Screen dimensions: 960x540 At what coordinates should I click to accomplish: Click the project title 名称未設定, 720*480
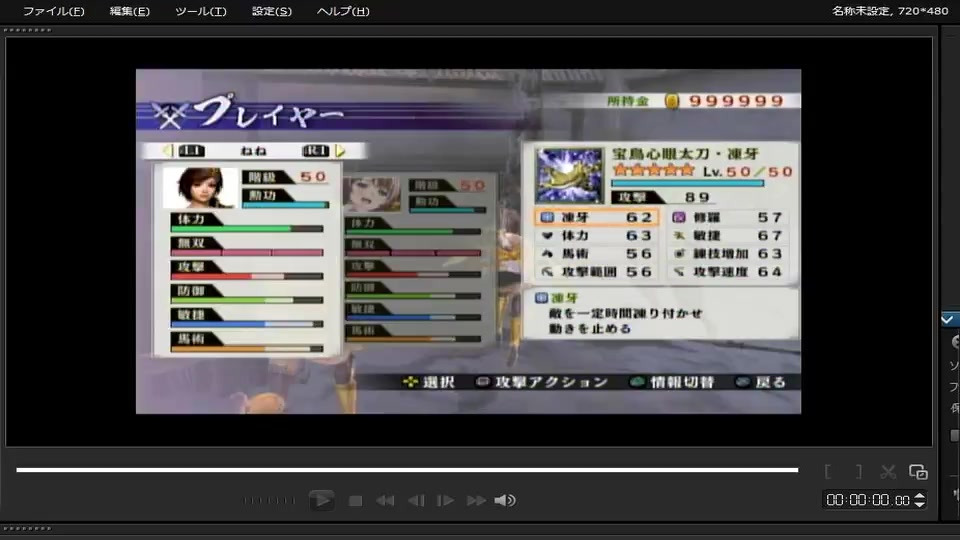(x=890, y=10)
